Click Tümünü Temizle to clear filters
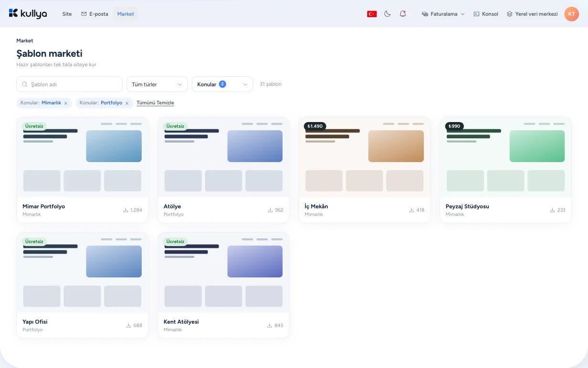The width and height of the screenshot is (588, 368). (155, 103)
